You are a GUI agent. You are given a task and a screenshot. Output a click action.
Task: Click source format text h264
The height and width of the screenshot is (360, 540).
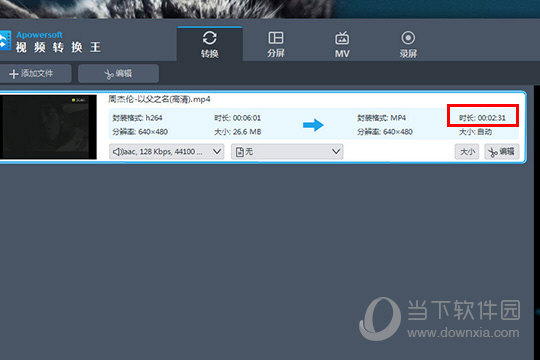[154, 118]
